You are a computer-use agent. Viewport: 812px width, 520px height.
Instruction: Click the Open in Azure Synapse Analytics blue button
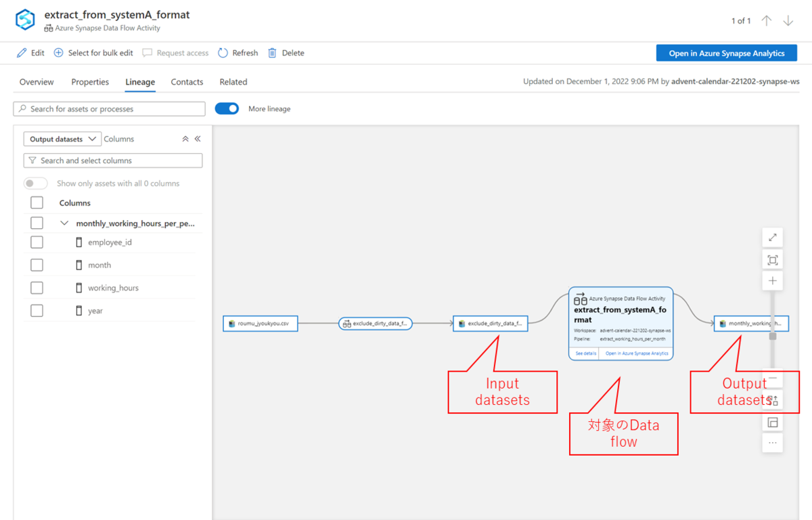click(x=727, y=53)
